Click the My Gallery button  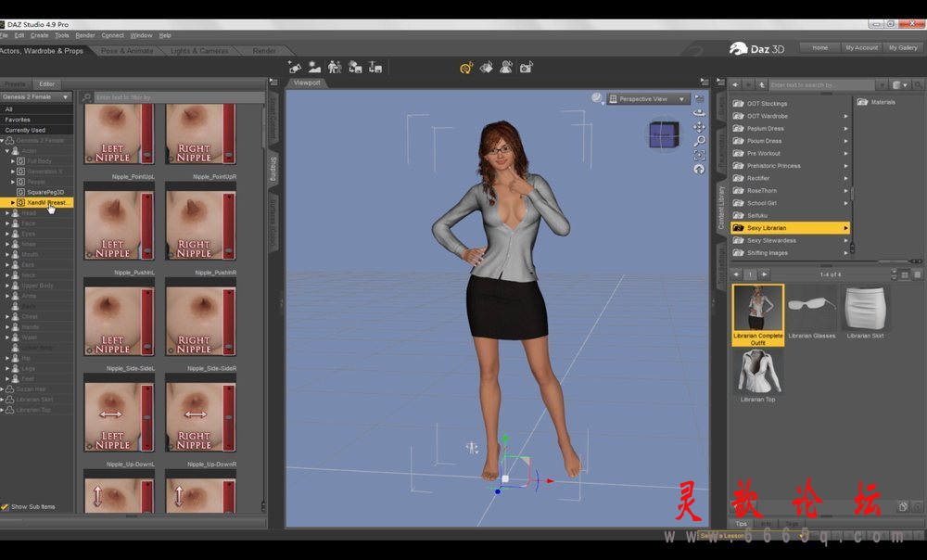903,47
